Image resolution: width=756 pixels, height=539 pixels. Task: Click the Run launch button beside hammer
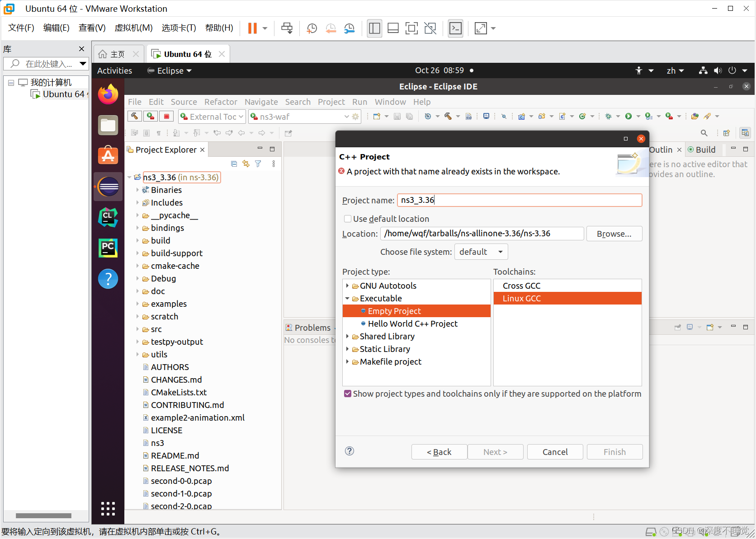(151, 116)
